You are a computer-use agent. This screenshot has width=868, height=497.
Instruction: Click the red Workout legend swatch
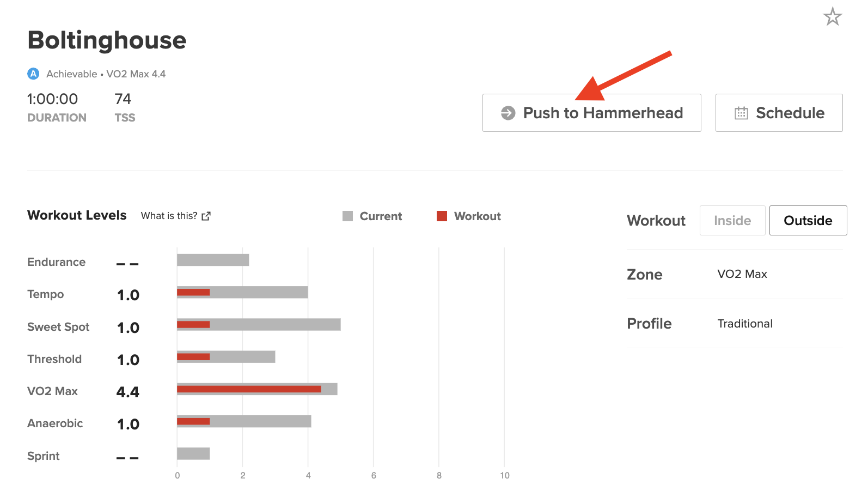(442, 216)
